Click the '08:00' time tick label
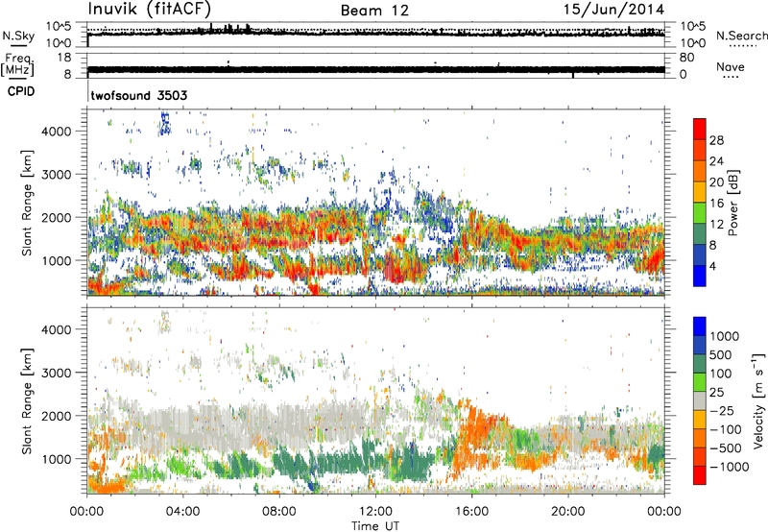The image size is (768, 532). point(279,512)
